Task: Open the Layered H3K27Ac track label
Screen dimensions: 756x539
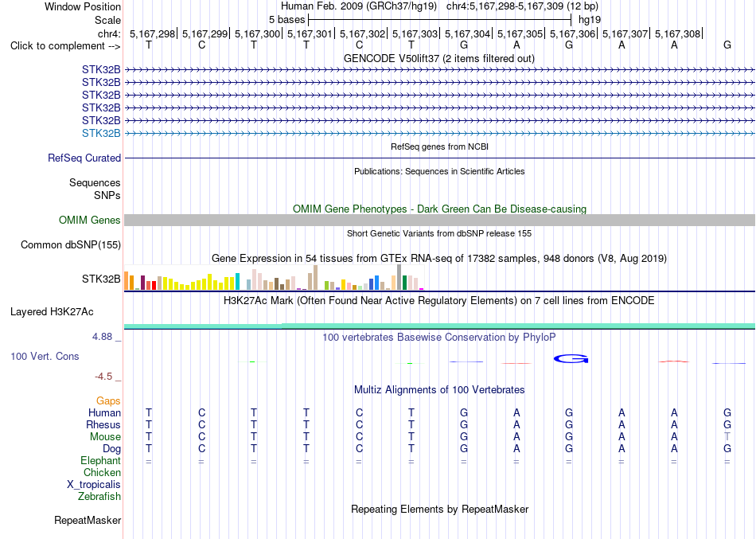Action: point(52,312)
